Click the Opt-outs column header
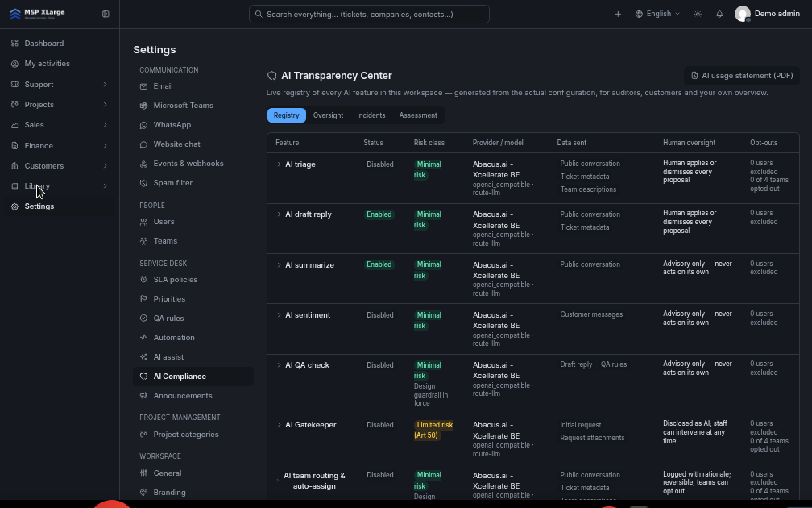812x508 pixels. coord(764,143)
